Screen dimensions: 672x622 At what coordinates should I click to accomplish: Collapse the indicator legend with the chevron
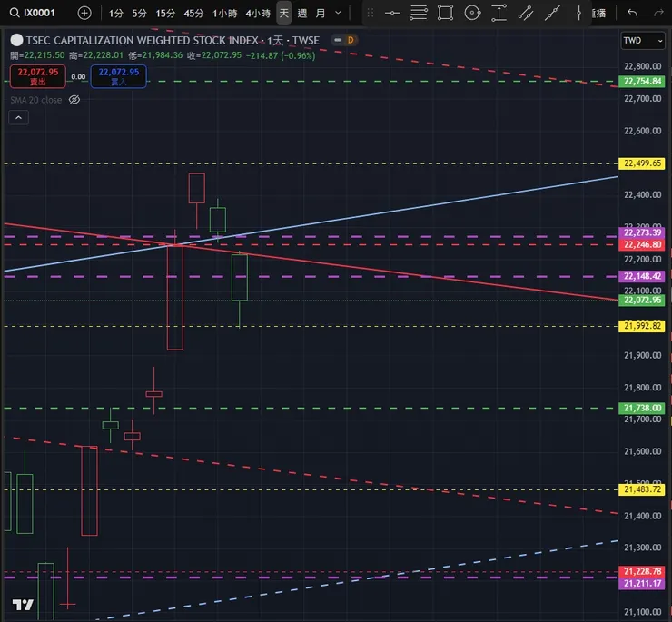(19, 118)
